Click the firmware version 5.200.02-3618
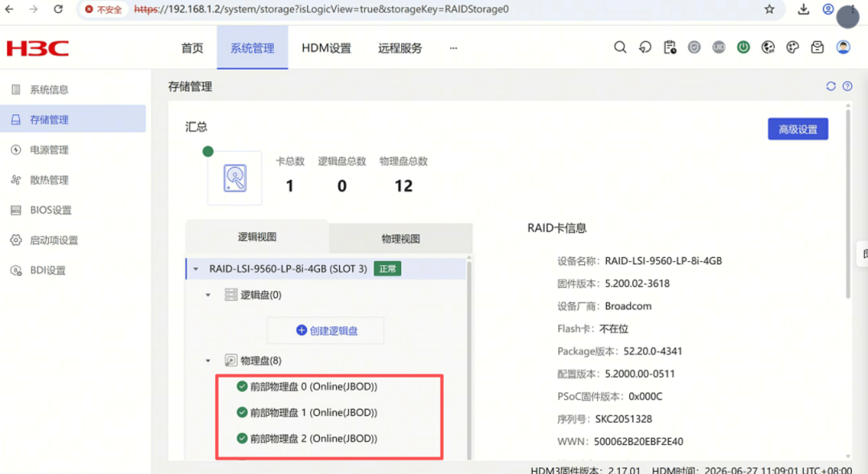The height and width of the screenshot is (474, 868). point(637,283)
